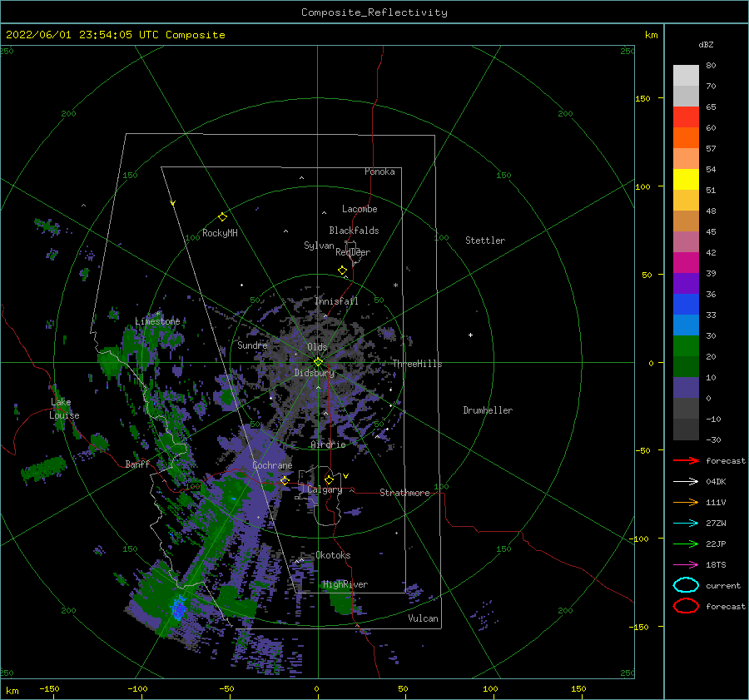
Task: Click the magenta 18TS arrow icon
Action: [x=686, y=565]
